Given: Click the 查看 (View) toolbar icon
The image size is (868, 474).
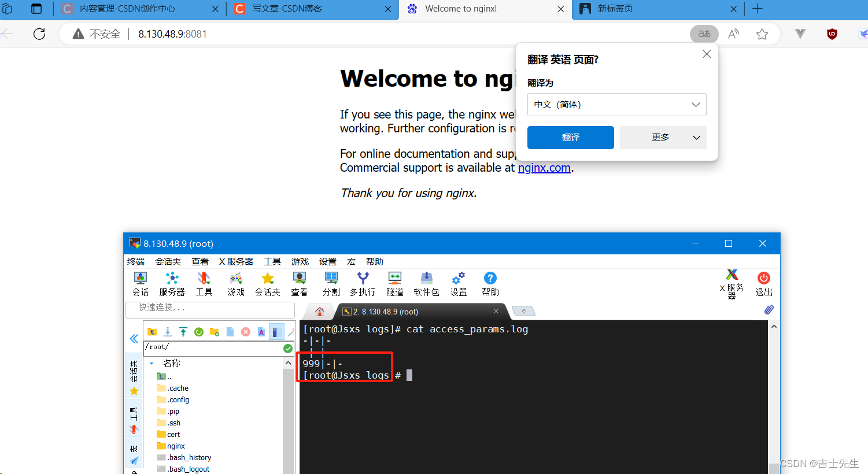Looking at the screenshot, I should 299,284.
